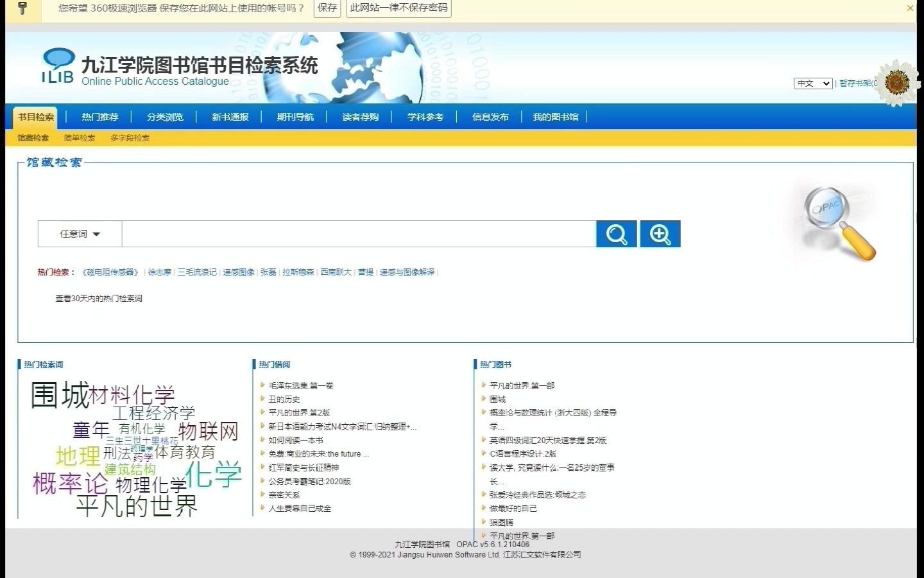Open 人生要靠自己成全 in 热门借阅
Viewport: 924px width, 578px height.
(x=300, y=509)
